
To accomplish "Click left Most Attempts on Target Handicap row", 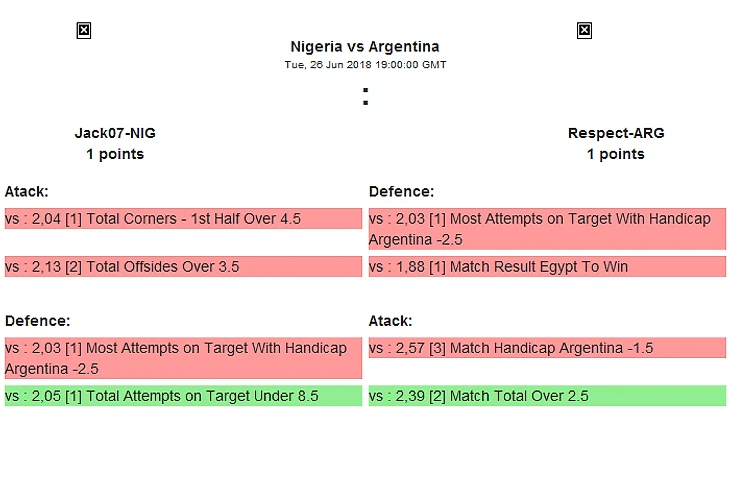I will pyautogui.click(x=182, y=358).
